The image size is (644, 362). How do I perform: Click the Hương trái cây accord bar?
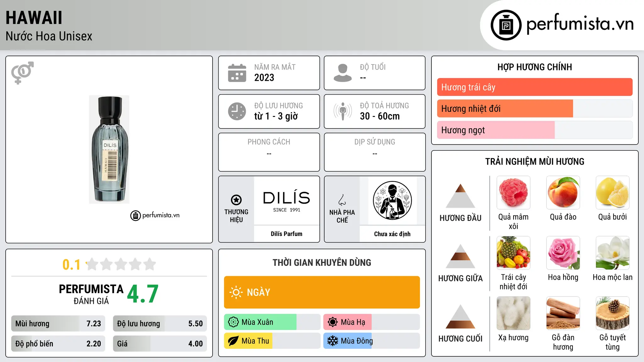535,87
